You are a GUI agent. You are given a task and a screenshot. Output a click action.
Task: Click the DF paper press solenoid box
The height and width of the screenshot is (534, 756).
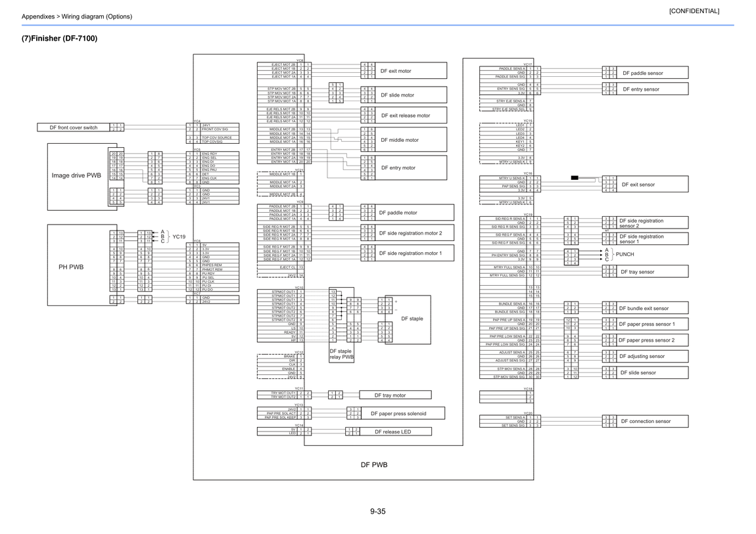click(402, 413)
